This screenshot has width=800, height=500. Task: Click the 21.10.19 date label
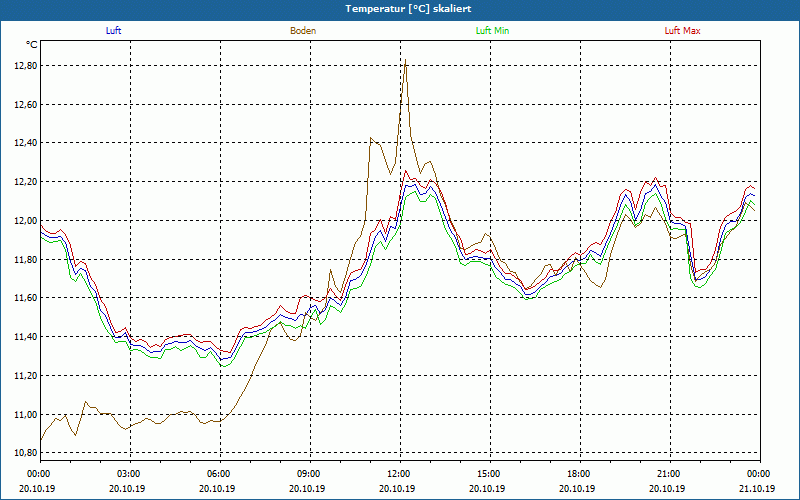[757, 488]
